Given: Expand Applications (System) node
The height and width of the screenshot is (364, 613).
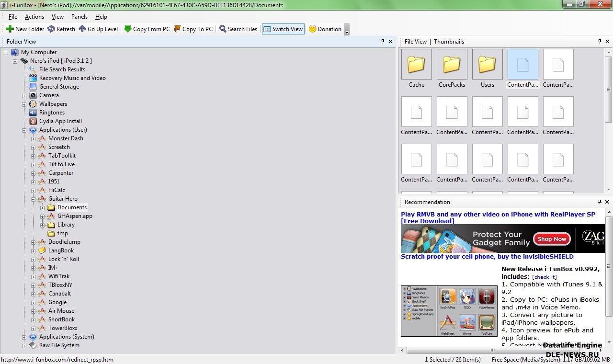Looking at the screenshot, I should tap(24, 337).
